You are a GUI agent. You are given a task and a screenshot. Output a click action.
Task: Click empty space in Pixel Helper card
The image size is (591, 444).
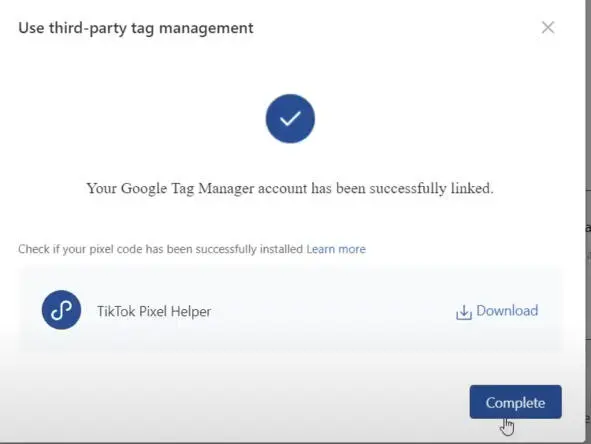coord(332,311)
